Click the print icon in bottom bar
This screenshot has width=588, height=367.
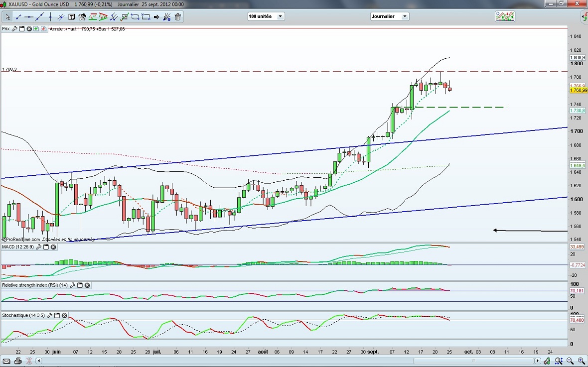[x=18, y=361]
